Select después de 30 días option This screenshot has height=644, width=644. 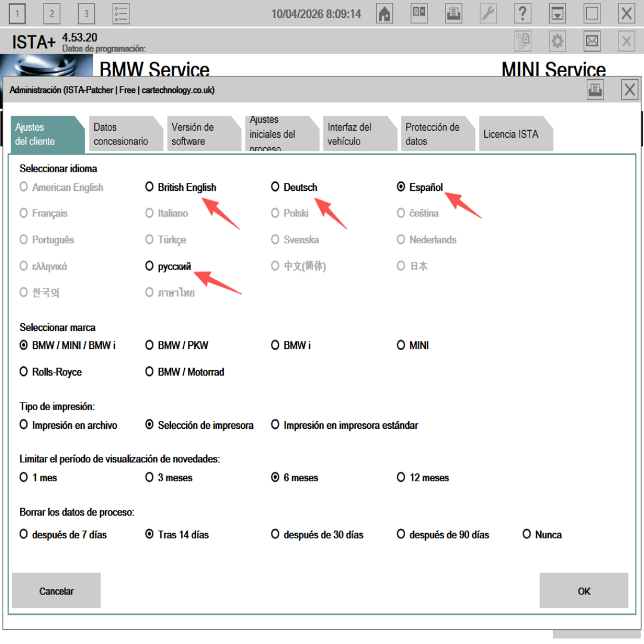tap(317, 535)
